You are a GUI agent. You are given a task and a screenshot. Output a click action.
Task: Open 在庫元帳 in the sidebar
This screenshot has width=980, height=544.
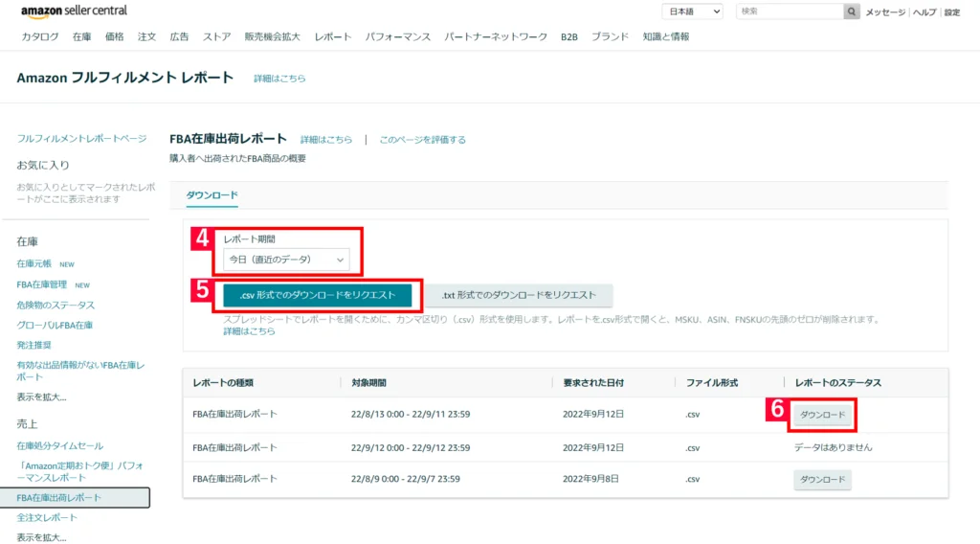click(34, 264)
